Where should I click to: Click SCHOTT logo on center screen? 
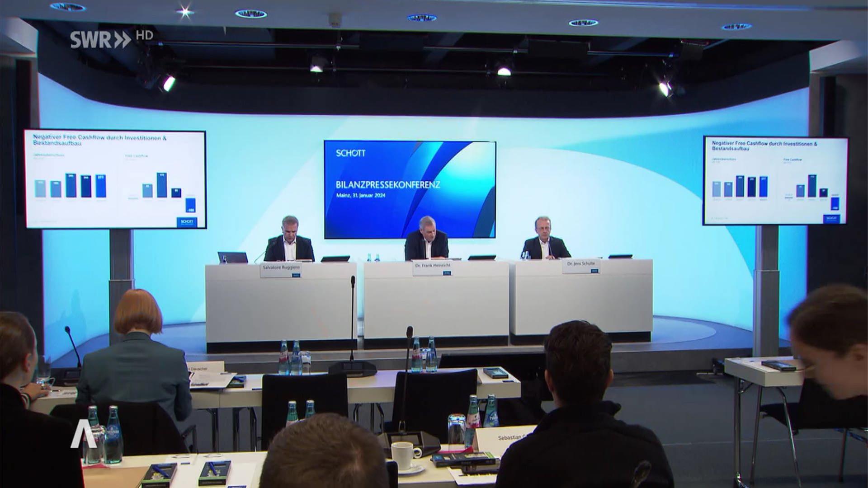click(350, 153)
